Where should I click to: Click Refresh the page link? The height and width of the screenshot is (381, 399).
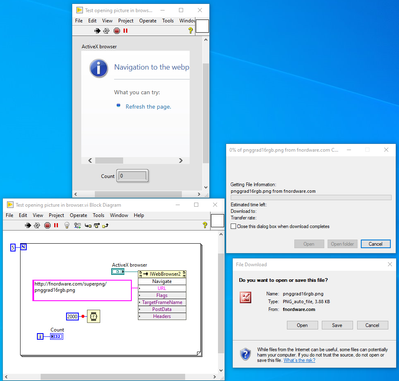tap(148, 107)
